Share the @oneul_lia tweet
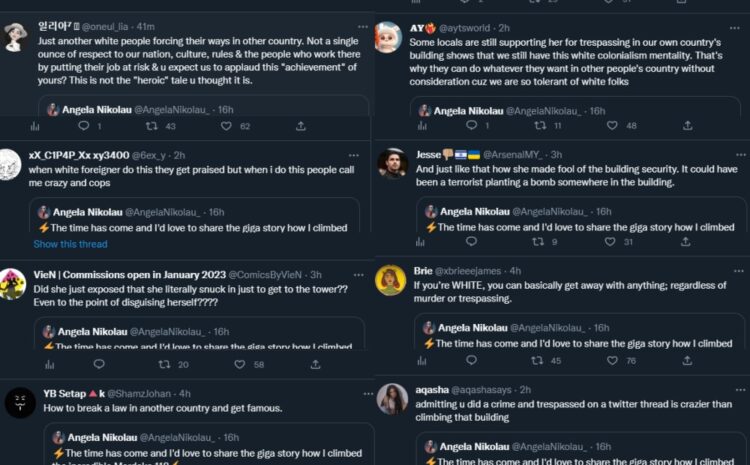This screenshot has width=750, height=465. (300, 126)
